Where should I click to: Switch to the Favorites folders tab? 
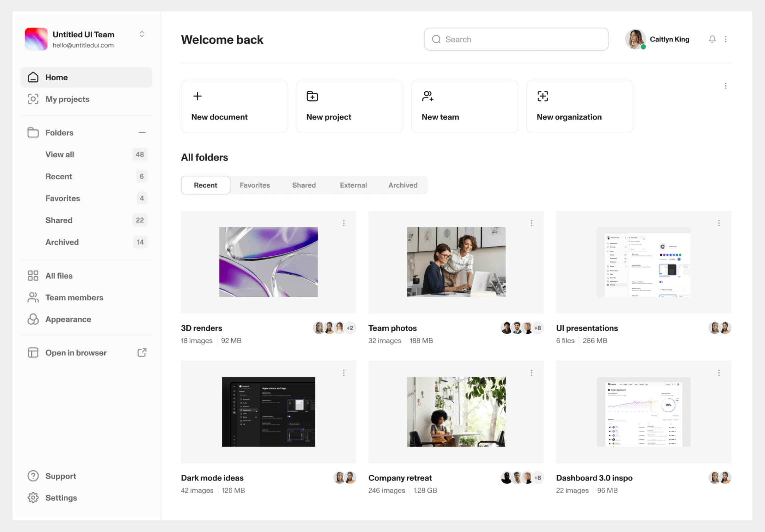pos(255,185)
